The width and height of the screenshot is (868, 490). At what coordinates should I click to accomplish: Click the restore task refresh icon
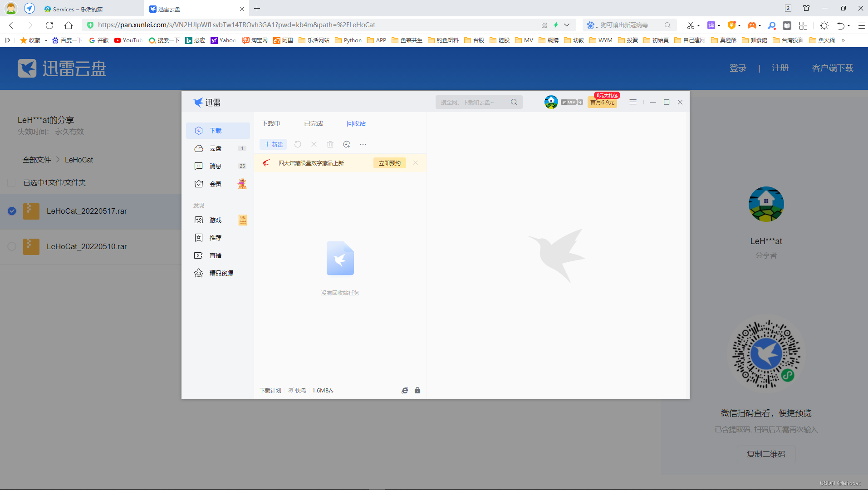[298, 144]
